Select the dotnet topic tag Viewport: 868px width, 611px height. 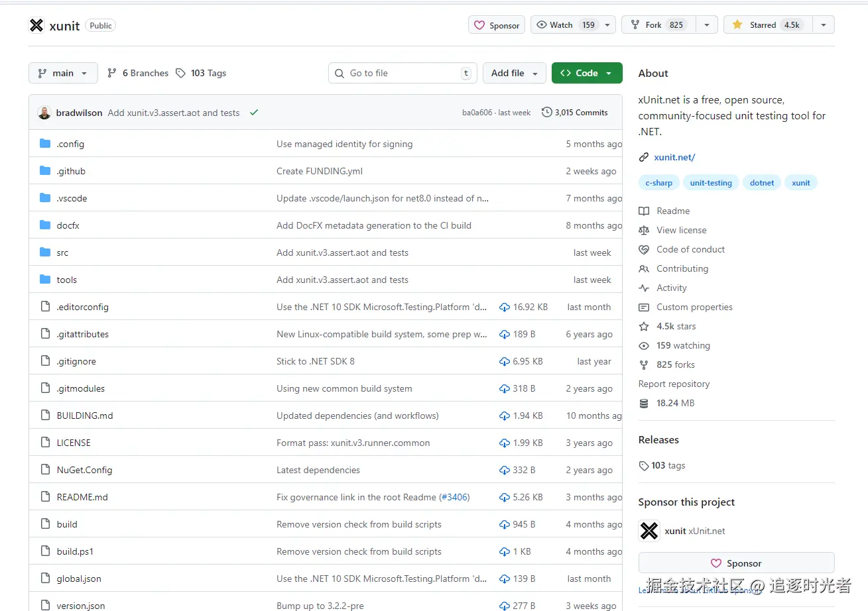point(762,183)
